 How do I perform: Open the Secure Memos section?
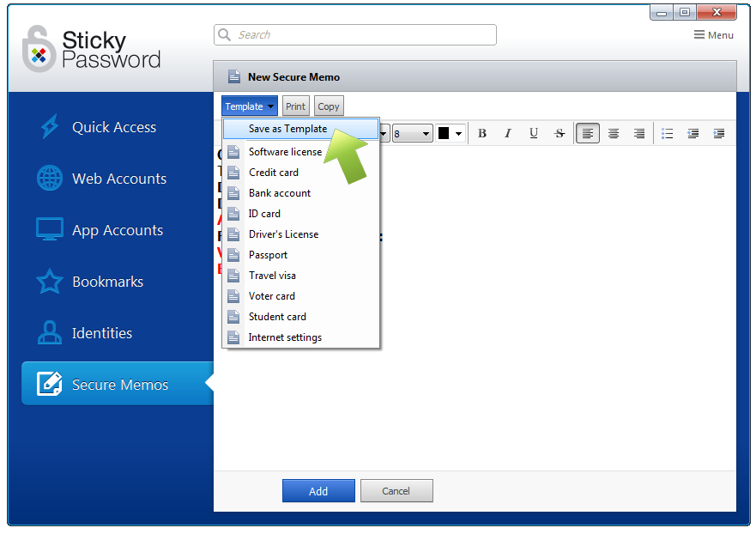coord(118,384)
